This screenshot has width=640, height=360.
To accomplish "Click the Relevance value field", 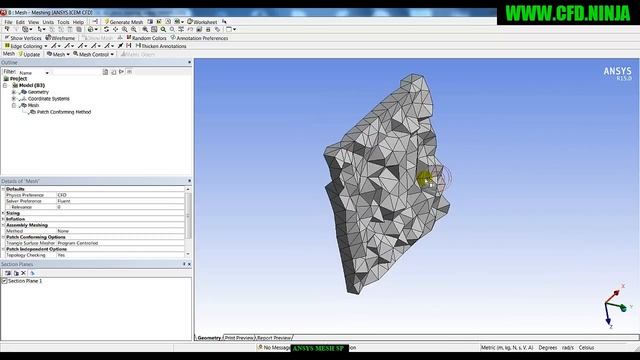I will coord(120,207).
